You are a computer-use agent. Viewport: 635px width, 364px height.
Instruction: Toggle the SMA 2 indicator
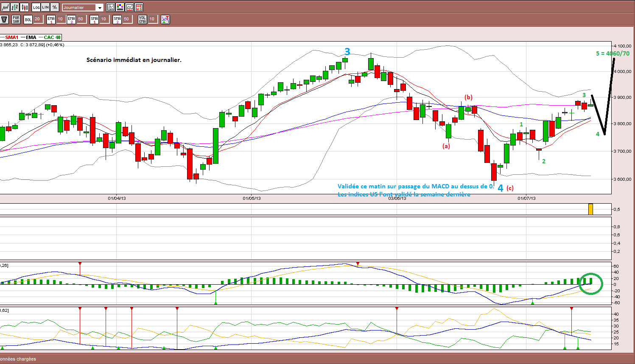click(x=117, y=20)
